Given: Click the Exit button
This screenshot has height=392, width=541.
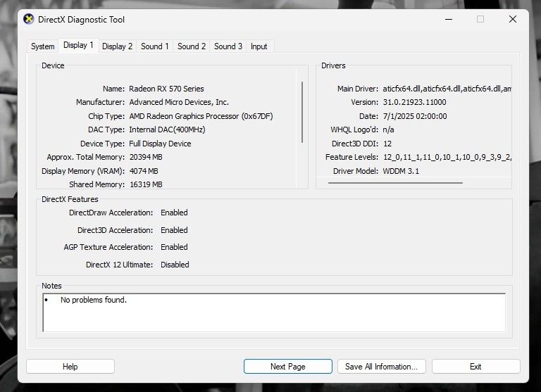Looking at the screenshot, I should (475, 367).
